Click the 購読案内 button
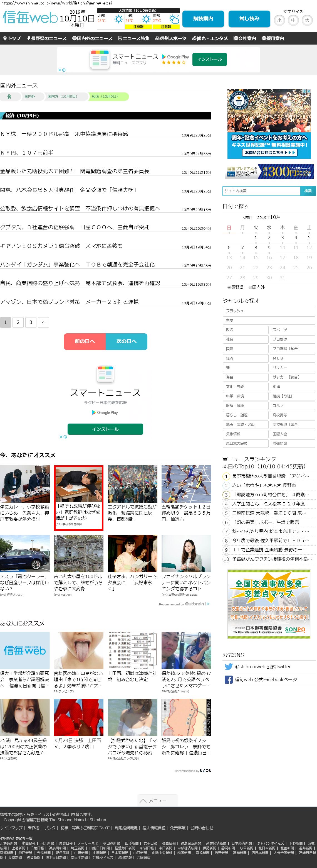This screenshot has width=317, height=868. (203, 19)
